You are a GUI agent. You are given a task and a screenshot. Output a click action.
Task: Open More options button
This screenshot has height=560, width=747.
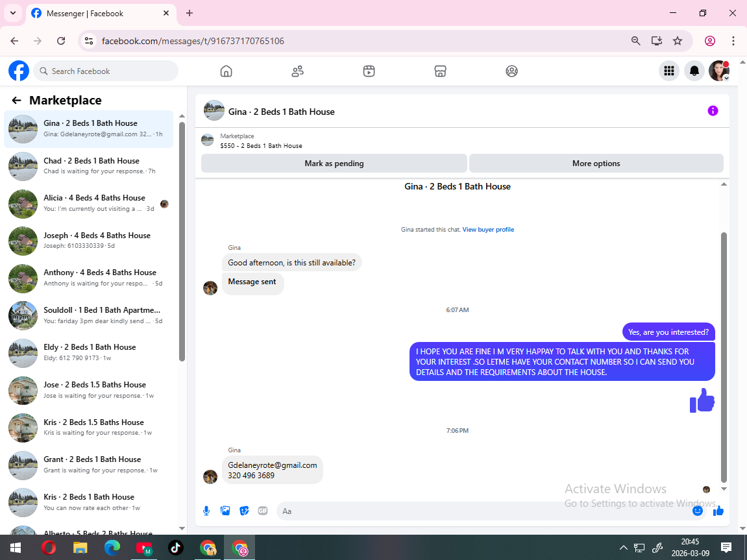(596, 164)
